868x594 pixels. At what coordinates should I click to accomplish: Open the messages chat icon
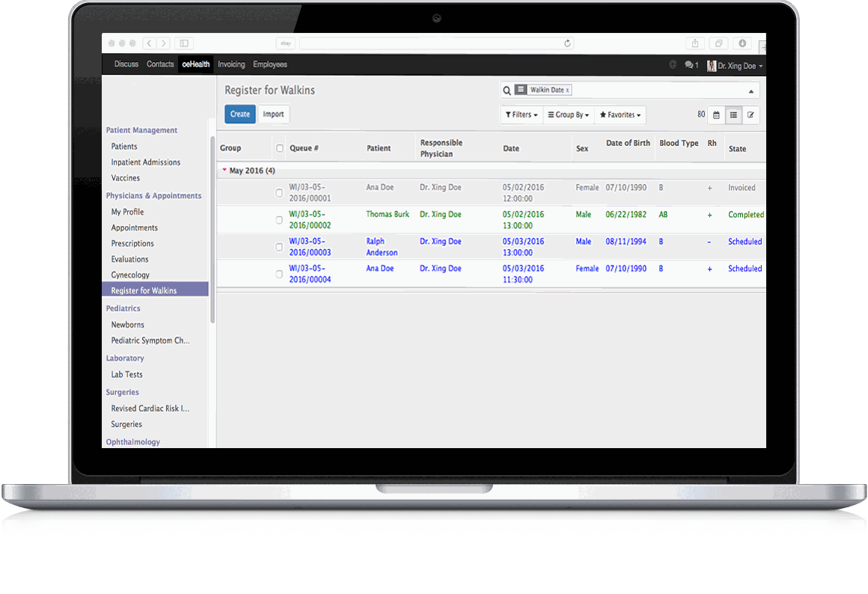[x=691, y=65]
